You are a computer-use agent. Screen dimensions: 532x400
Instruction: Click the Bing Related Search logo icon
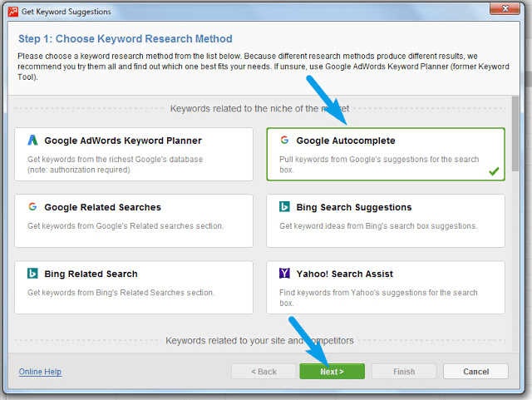pyautogui.click(x=32, y=273)
